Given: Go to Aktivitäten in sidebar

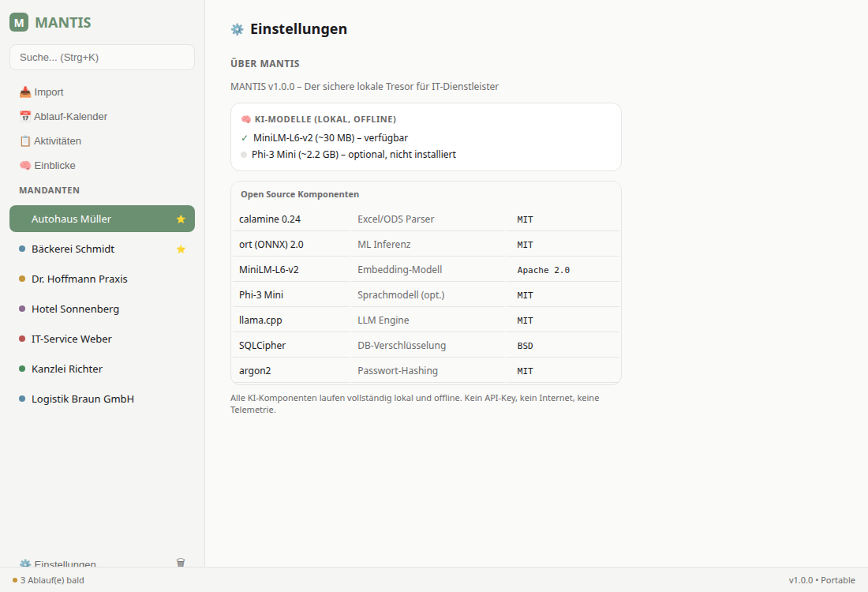Looking at the screenshot, I should click(51, 141).
